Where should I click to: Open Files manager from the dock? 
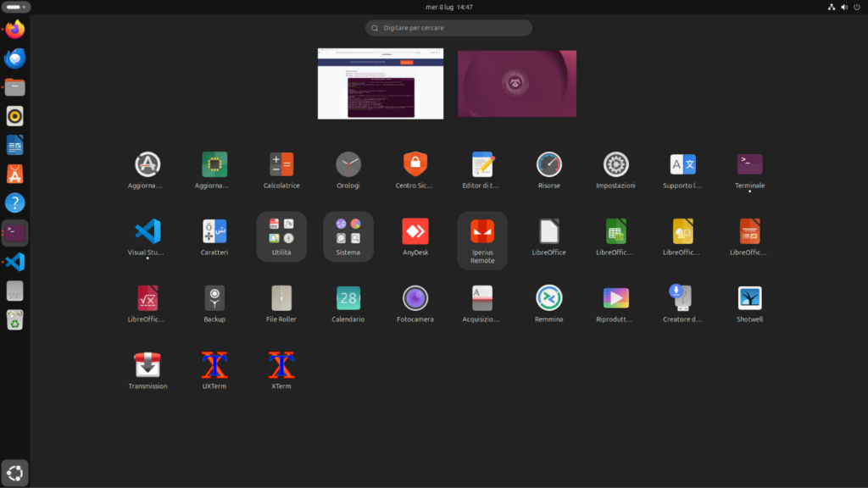tap(15, 87)
